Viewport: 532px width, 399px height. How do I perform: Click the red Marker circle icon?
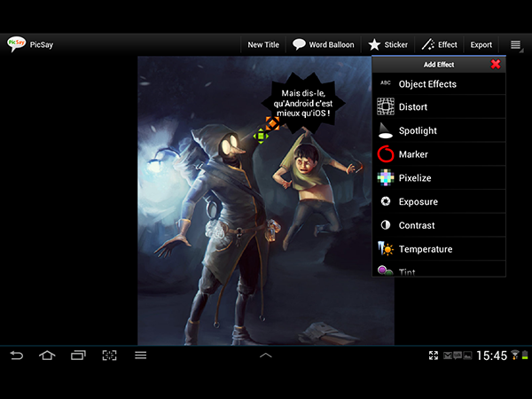point(386,154)
